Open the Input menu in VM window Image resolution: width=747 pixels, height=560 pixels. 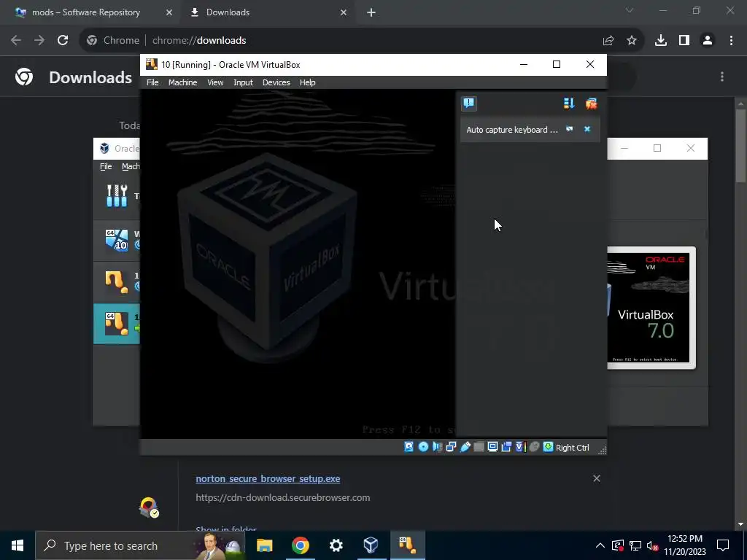243,82
